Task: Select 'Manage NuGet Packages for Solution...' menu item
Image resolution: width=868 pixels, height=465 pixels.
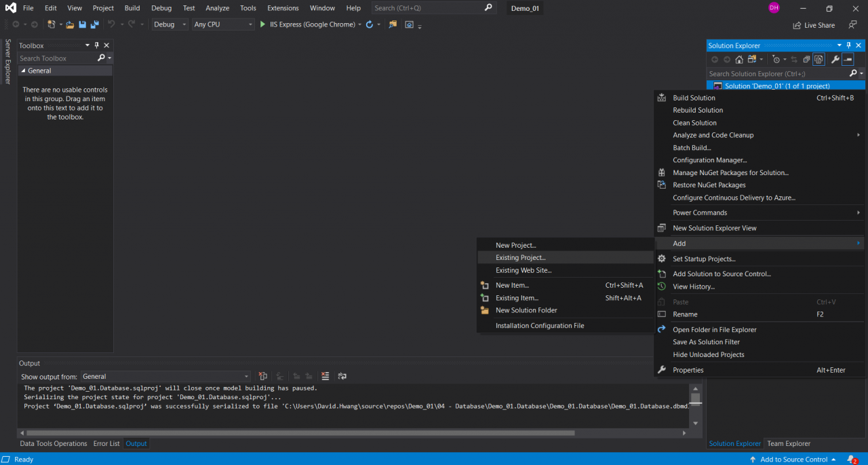Action: pyautogui.click(x=730, y=172)
